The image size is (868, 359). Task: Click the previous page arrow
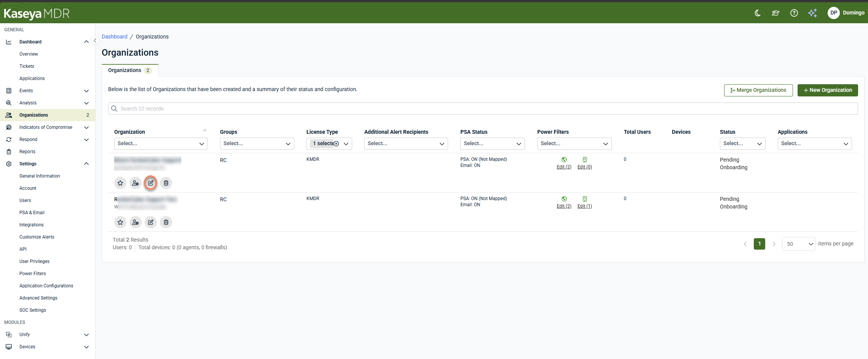(x=745, y=244)
